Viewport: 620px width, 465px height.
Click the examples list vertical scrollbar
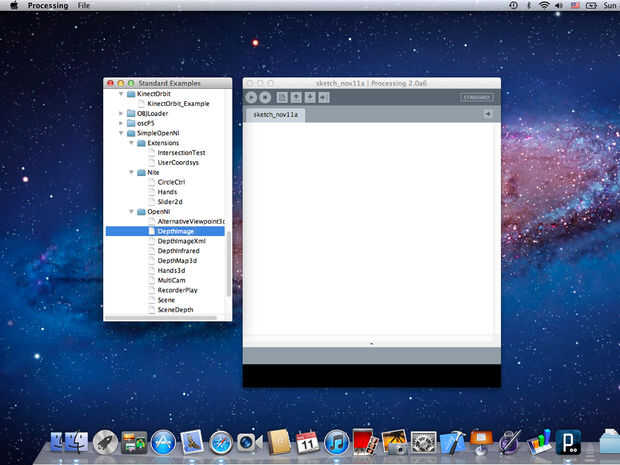point(229,265)
